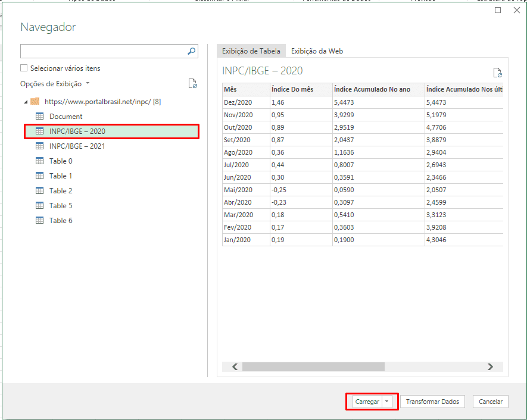Click the Jan/2020 cell
Viewport: 527px width, 420px height.
point(246,240)
